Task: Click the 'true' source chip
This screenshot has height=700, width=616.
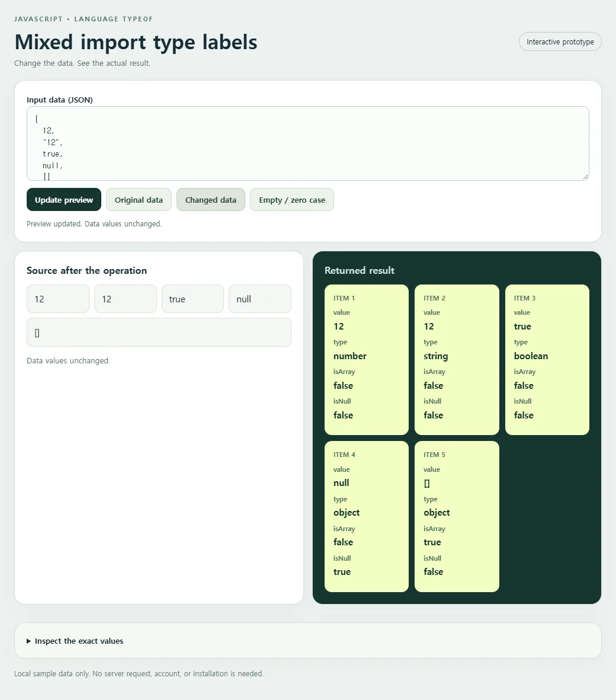Action: (x=192, y=299)
